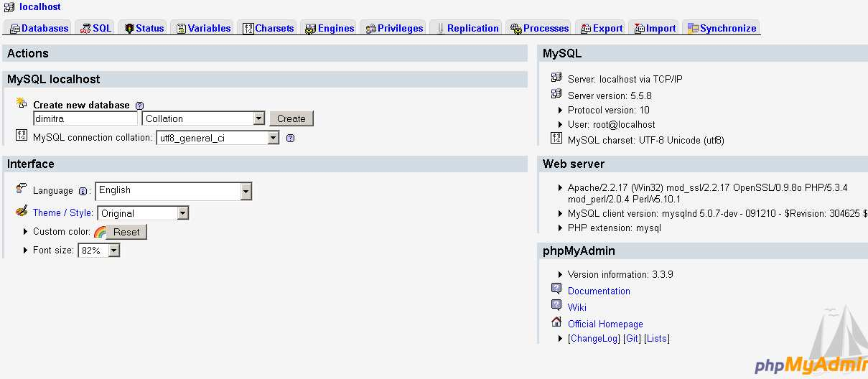Screen dimensions: 868x379
Task: Switch to the SQL tab
Action: point(95,29)
